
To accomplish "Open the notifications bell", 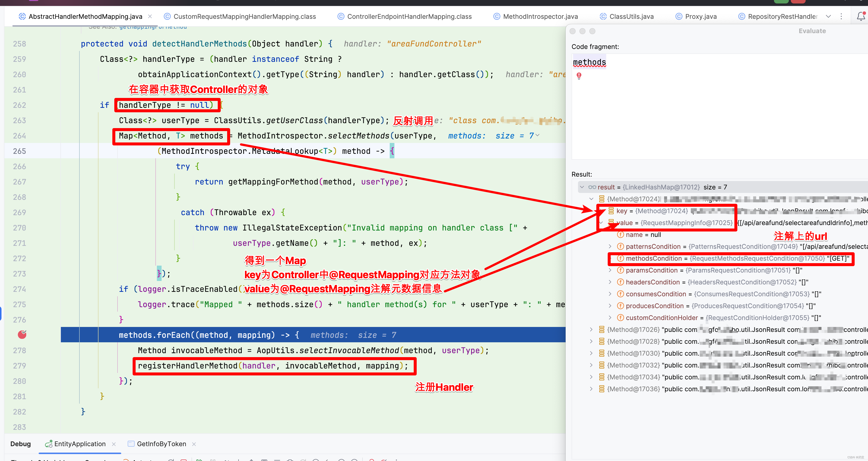I will pyautogui.click(x=861, y=16).
